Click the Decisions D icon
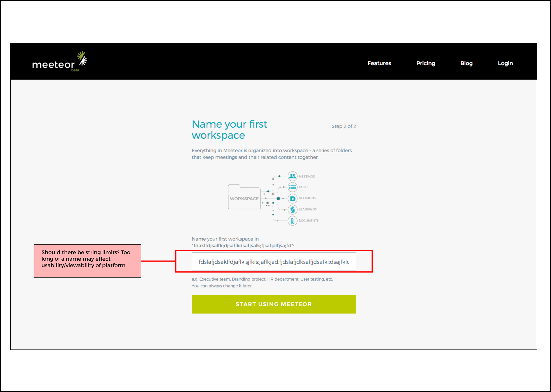 pyautogui.click(x=292, y=198)
